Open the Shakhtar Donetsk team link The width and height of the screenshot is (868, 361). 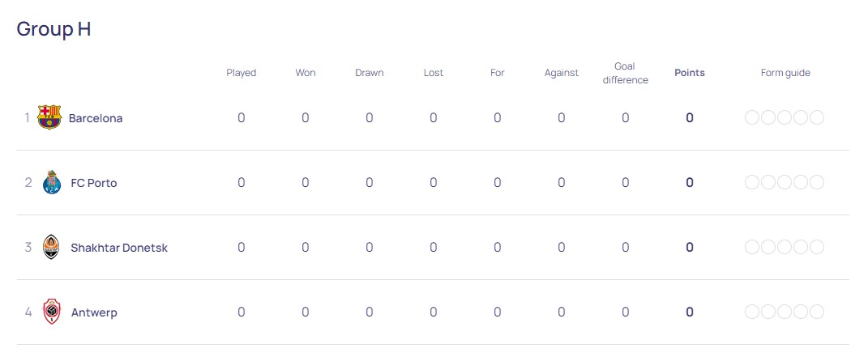[119, 248]
